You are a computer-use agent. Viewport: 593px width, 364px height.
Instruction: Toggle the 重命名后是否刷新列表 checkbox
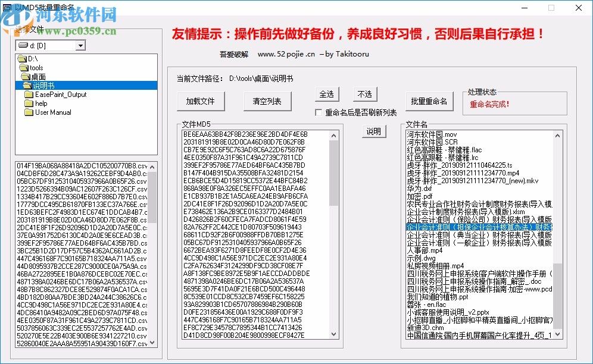320,112
